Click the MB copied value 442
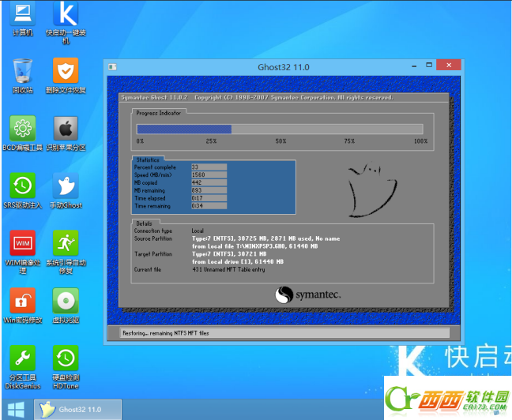This screenshot has height=420, width=512. (x=209, y=182)
